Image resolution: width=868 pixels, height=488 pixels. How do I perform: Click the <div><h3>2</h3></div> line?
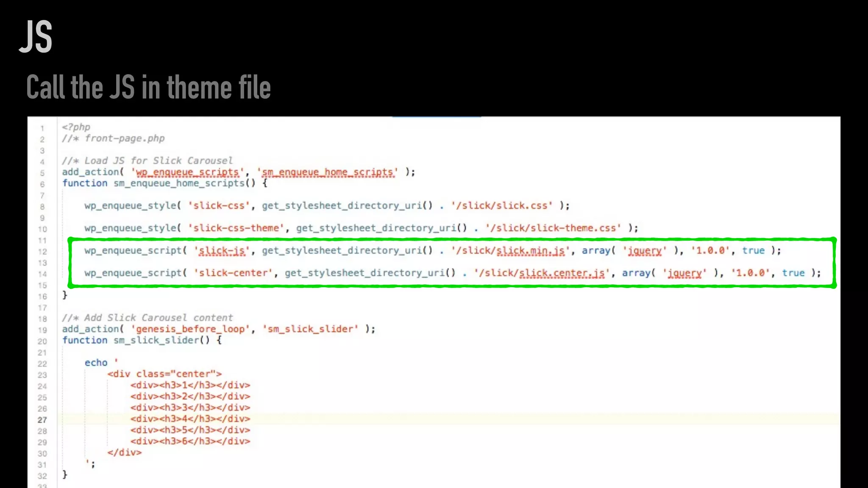[190, 396]
